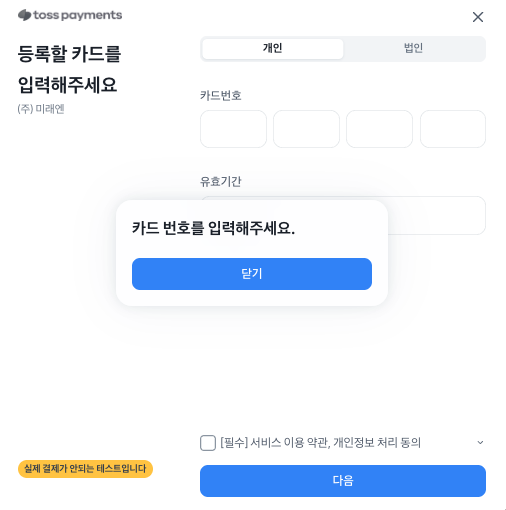Click the 서비스 이용 약관, 개인정보 처리 동의 text
This screenshot has width=506, height=510.
(335, 443)
